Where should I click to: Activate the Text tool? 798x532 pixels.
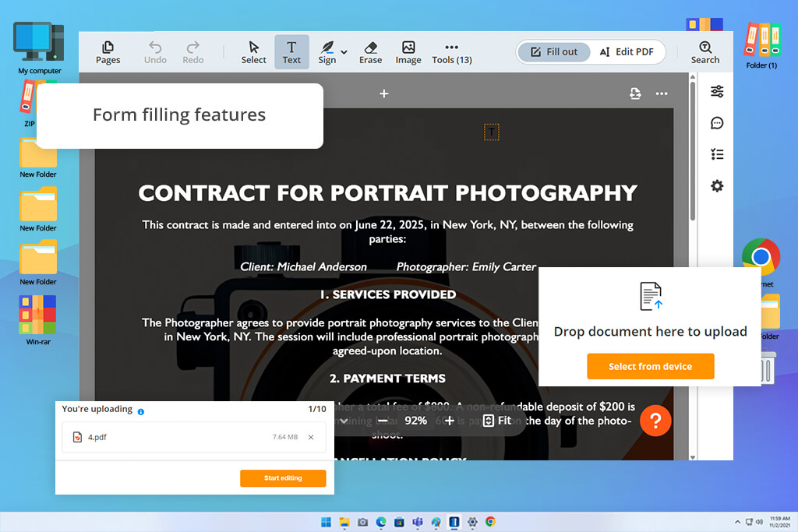tap(291, 52)
